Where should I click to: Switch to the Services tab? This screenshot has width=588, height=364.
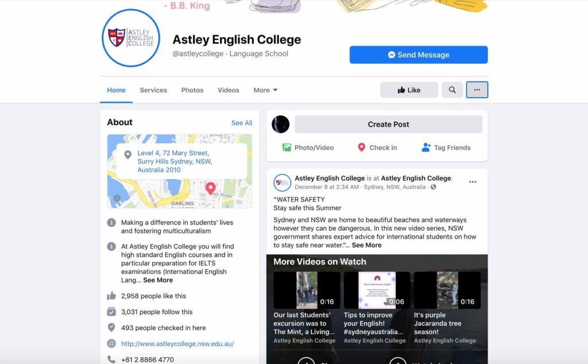153,90
